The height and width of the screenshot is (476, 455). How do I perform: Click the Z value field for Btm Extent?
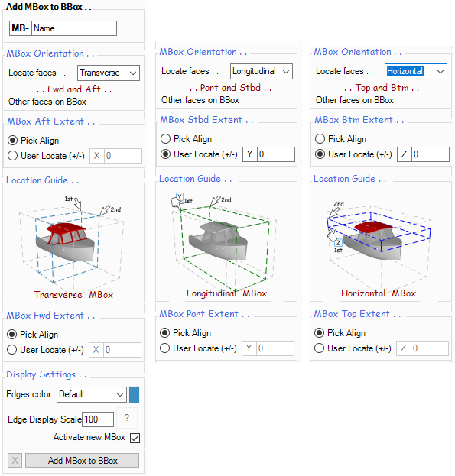click(x=431, y=154)
